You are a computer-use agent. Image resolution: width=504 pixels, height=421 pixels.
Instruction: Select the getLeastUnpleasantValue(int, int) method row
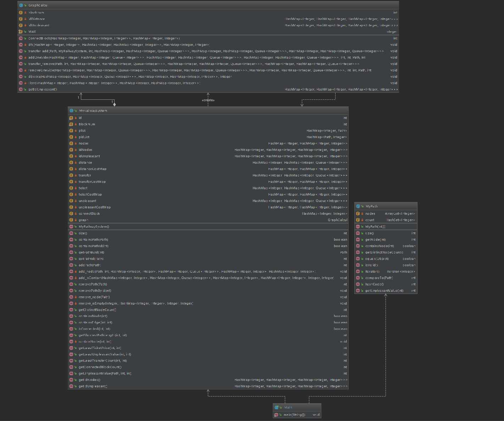pyautogui.click(x=208, y=354)
